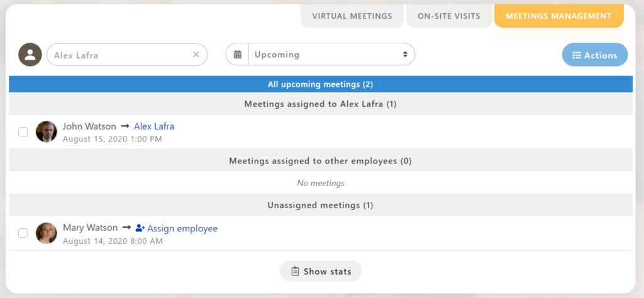Open the Actions dropdown menu
The height and width of the screenshot is (298, 644).
(595, 55)
